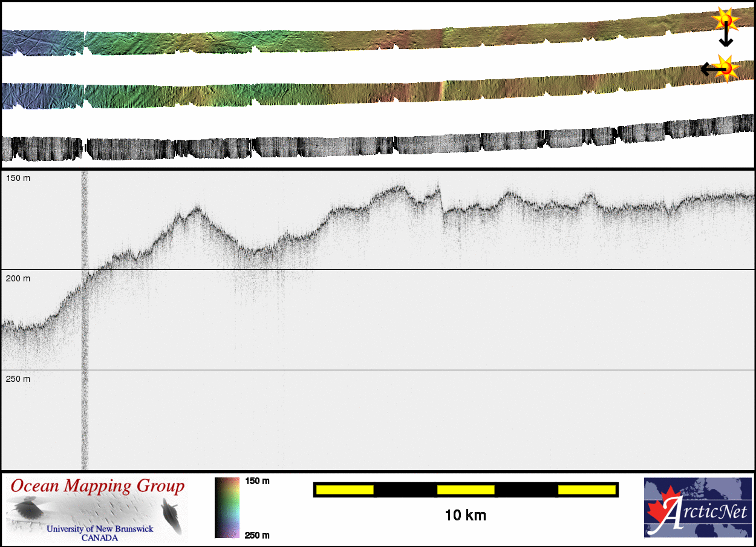The height and width of the screenshot is (547, 756).
Task: Click the red maple leaf in ArcticNet logo
Action: point(661,511)
